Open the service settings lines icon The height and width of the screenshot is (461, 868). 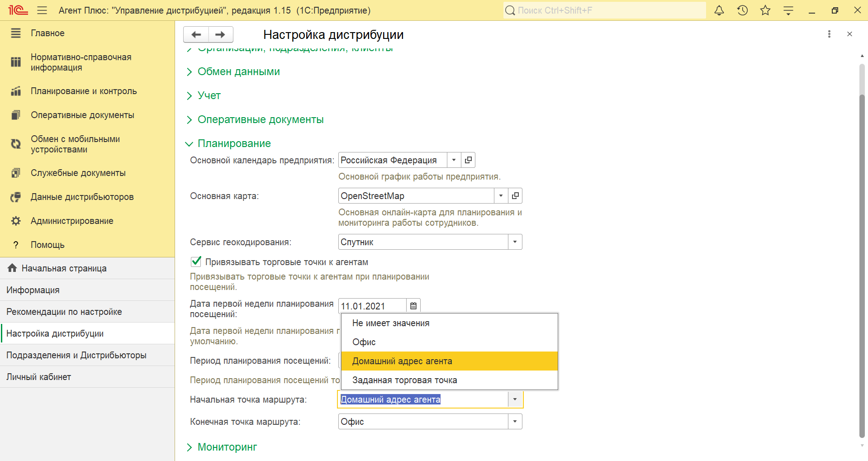point(788,10)
